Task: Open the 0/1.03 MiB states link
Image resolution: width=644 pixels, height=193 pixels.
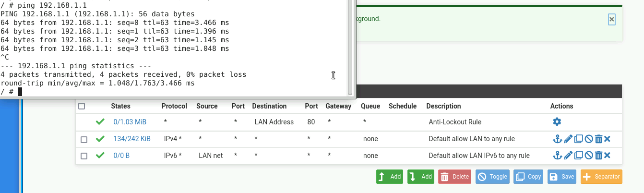Action: [x=130, y=122]
